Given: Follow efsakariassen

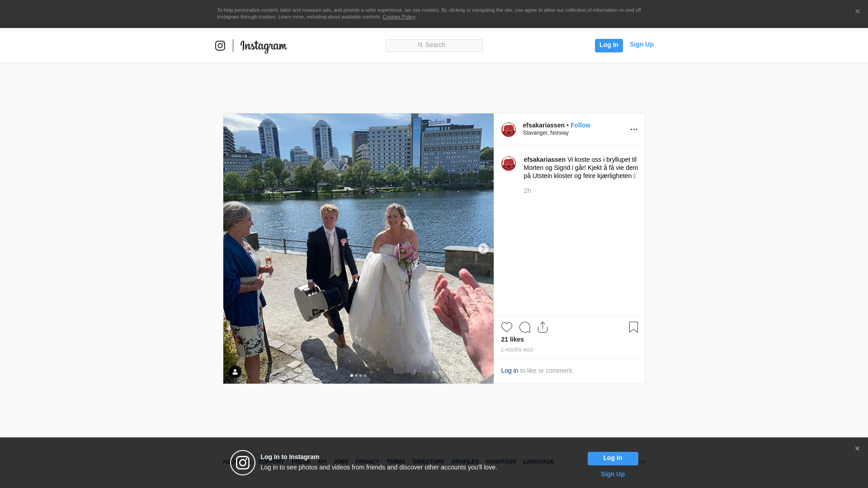Looking at the screenshot, I should click(580, 125).
